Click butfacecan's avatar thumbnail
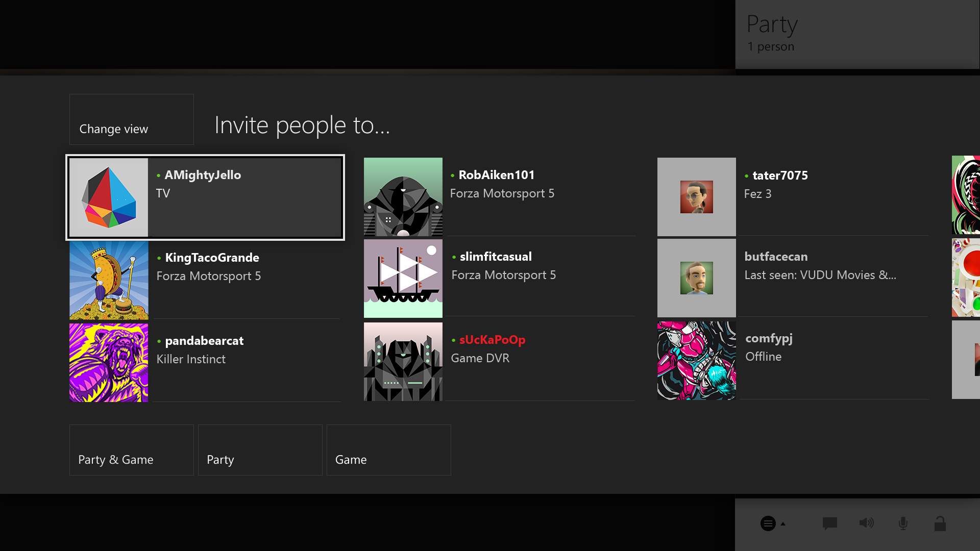This screenshot has height=551, width=980. click(696, 278)
